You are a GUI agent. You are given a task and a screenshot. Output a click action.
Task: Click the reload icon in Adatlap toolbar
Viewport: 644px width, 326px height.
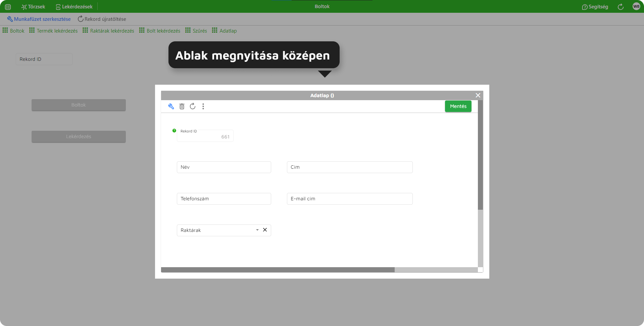point(193,106)
